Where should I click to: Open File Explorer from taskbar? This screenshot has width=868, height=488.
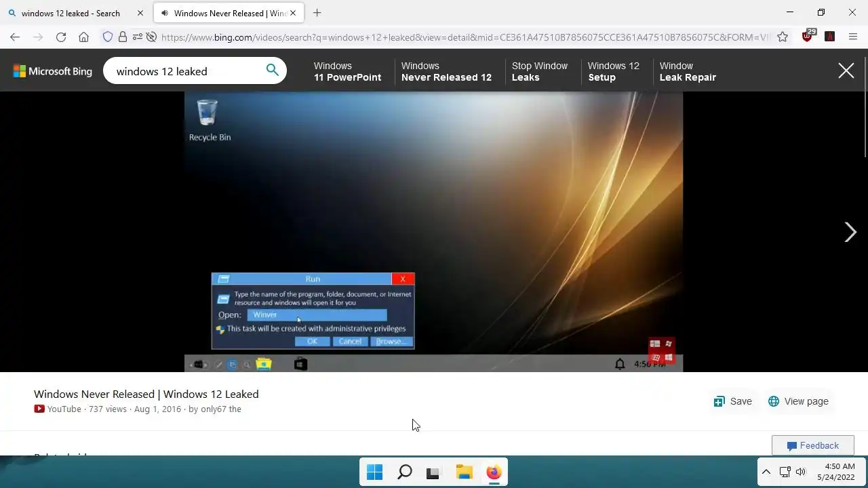464,472
